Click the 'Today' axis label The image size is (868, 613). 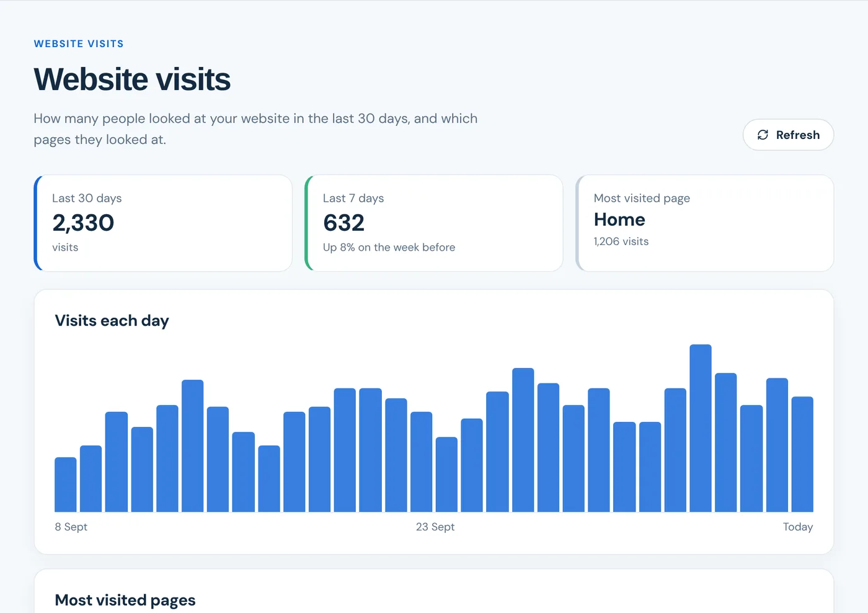pyautogui.click(x=798, y=527)
